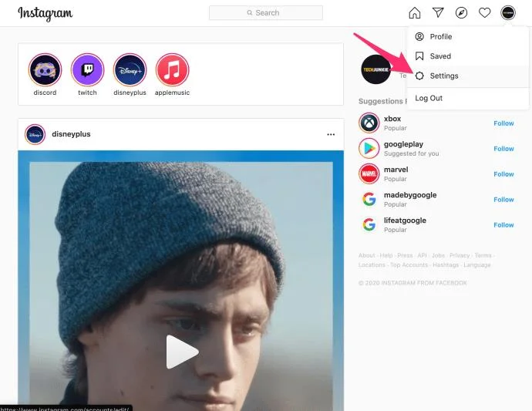Image resolution: width=532 pixels, height=411 pixels.
Task: Open the applemusic story
Action: (x=173, y=69)
